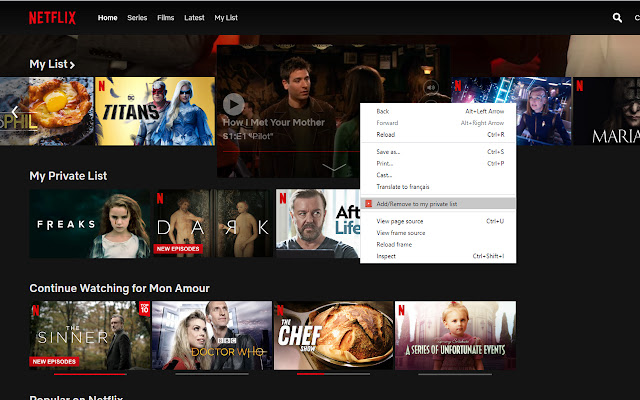Select Save as... in the context menu
This screenshot has width=640, height=400.
click(438, 151)
